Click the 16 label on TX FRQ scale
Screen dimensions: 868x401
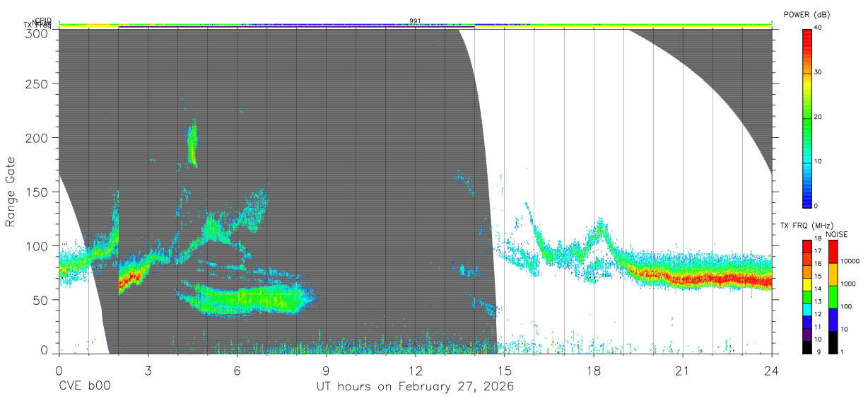[x=818, y=264]
